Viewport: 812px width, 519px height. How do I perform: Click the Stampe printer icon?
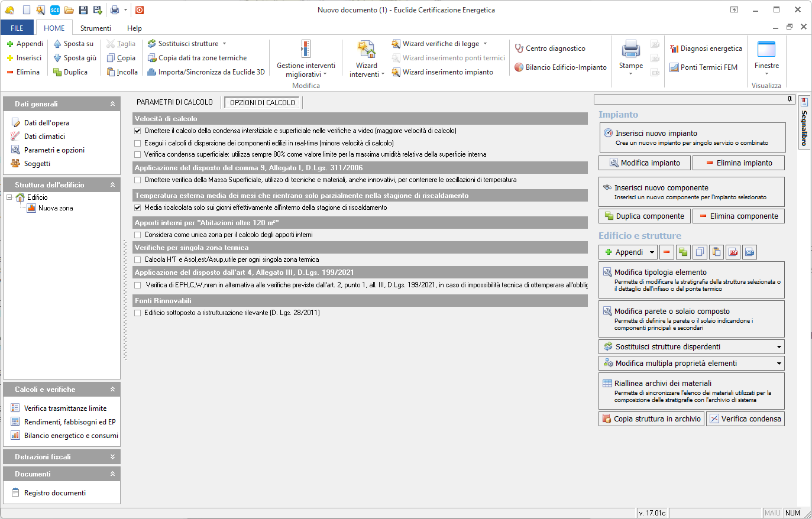point(630,50)
